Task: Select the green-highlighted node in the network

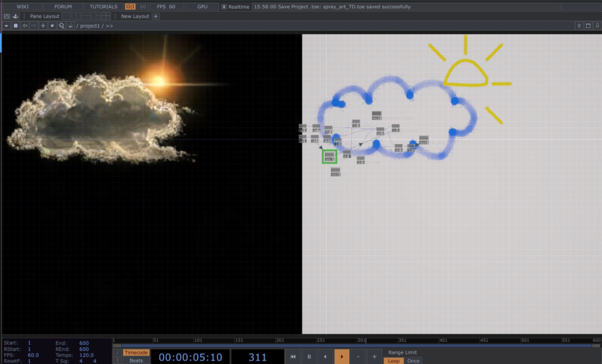Action: pos(329,157)
